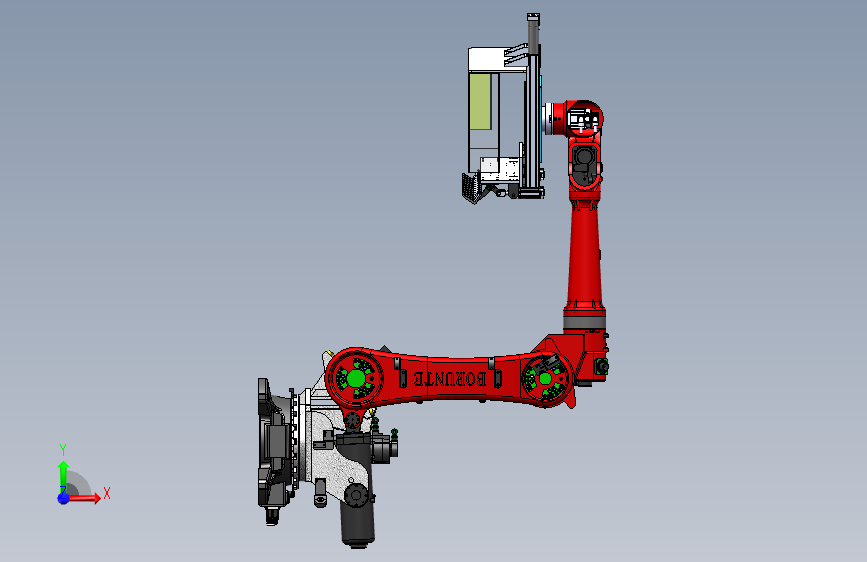Click the red X axis arrow of the triad

pyautogui.click(x=84, y=497)
